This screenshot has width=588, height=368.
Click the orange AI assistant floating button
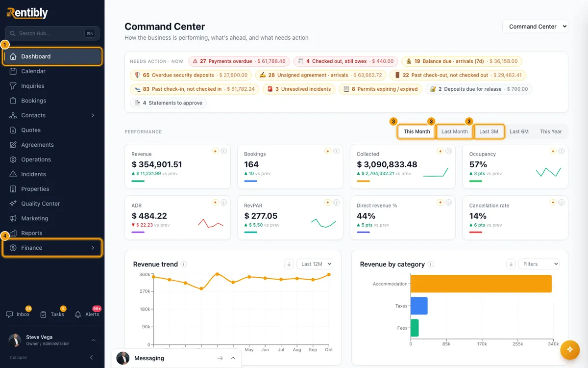(570, 349)
